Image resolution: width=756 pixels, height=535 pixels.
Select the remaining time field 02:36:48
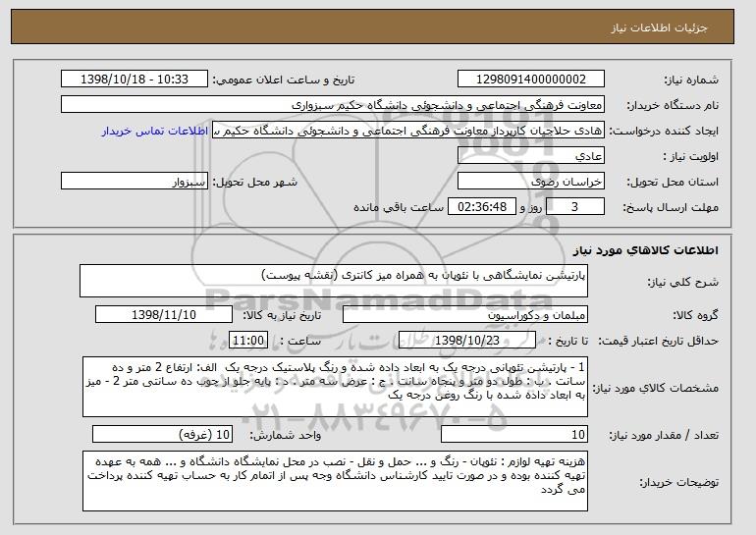(x=482, y=207)
